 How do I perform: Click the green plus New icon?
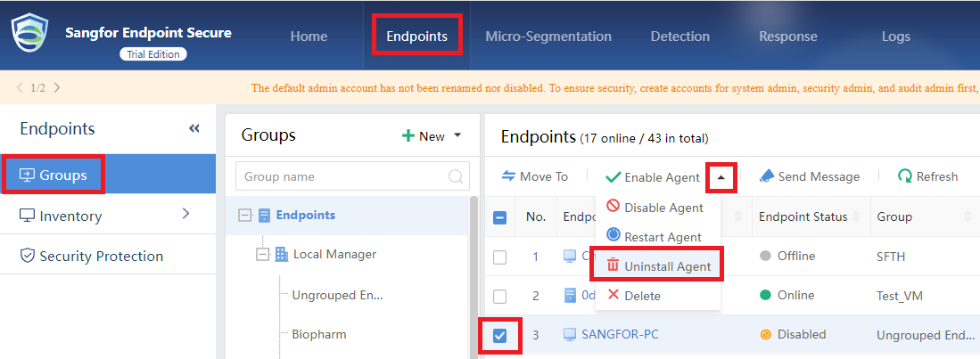408,136
